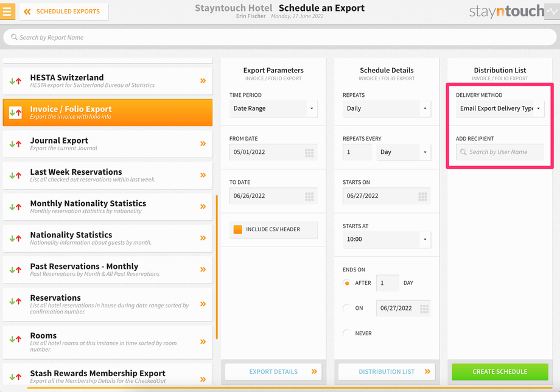Select the Never radio button
Screen dimensions: 560x392
[346, 333]
